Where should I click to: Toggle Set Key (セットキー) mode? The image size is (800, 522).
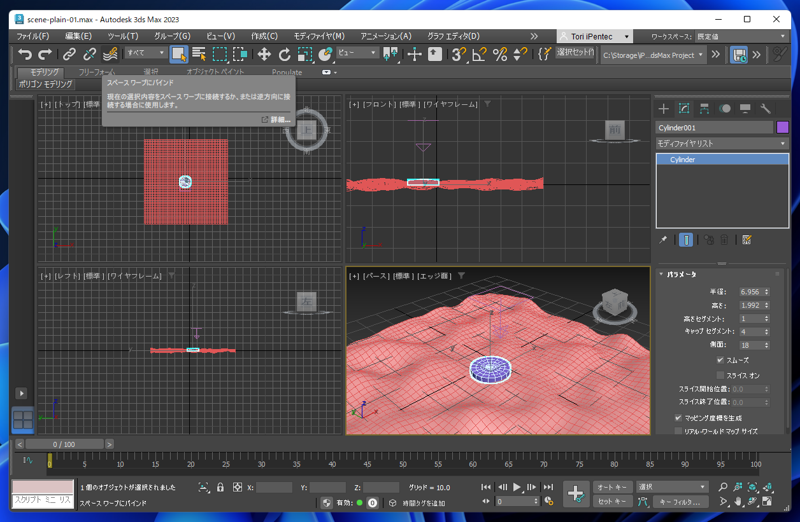(612, 502)
